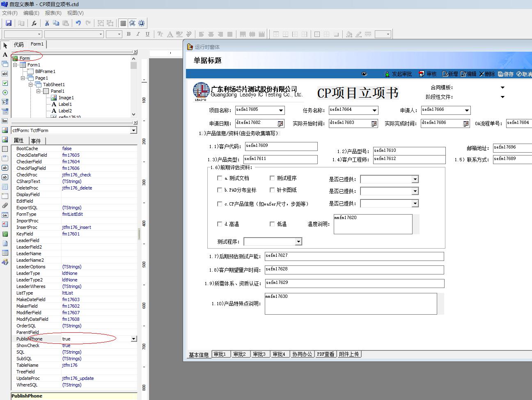Open the 报表(R) menu
The width and height of the screenshot is (532, 400).
coord(53,13)
